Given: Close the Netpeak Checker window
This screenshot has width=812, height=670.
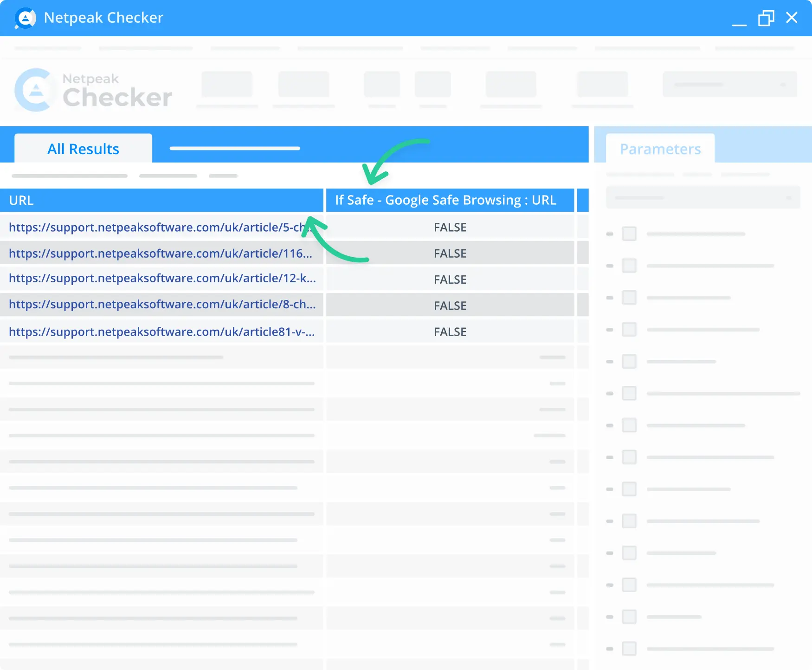Looking at the screenshot, I should [x=792, y=18].
